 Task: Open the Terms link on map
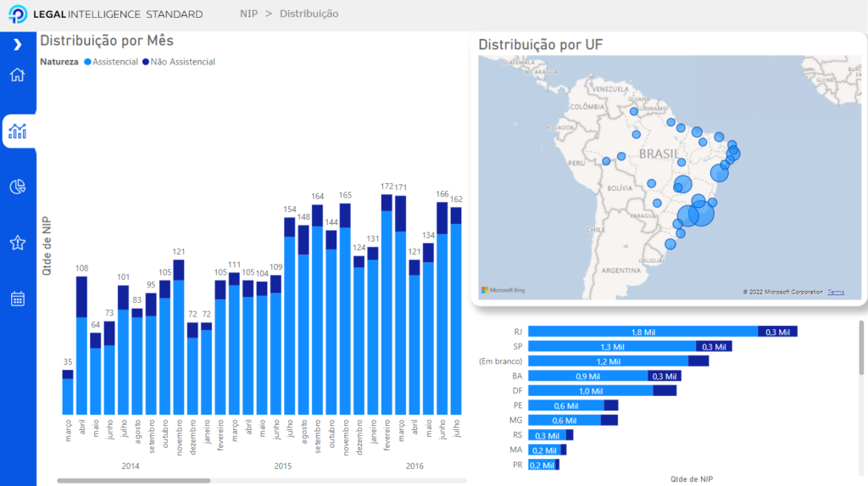pyautogui.click(x=836, y=292)
